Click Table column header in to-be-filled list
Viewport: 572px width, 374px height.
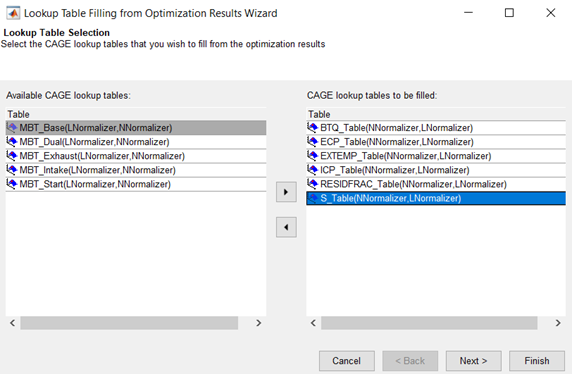[436, 114]
